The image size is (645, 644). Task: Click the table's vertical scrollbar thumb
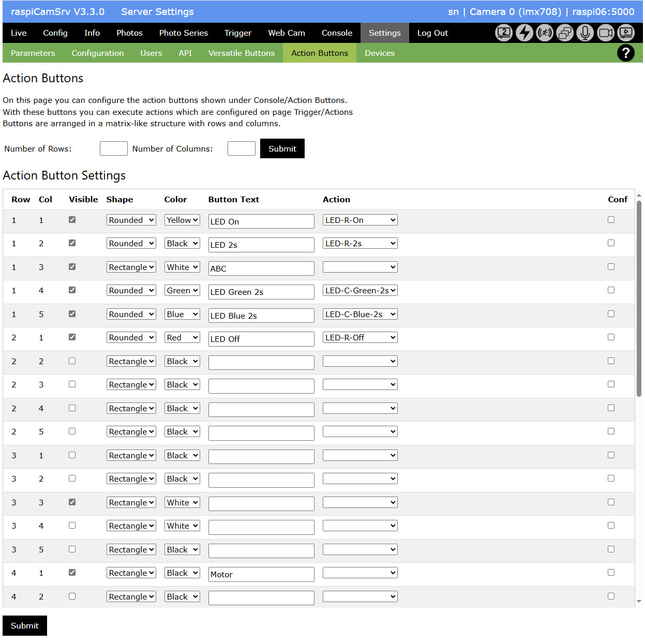coord(639,299)
